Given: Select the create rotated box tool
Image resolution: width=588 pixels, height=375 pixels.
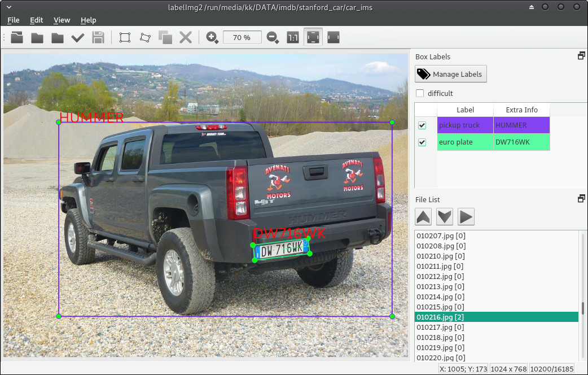Looking at the screenshot, I should pyautogui.click(x=145, y=37).
